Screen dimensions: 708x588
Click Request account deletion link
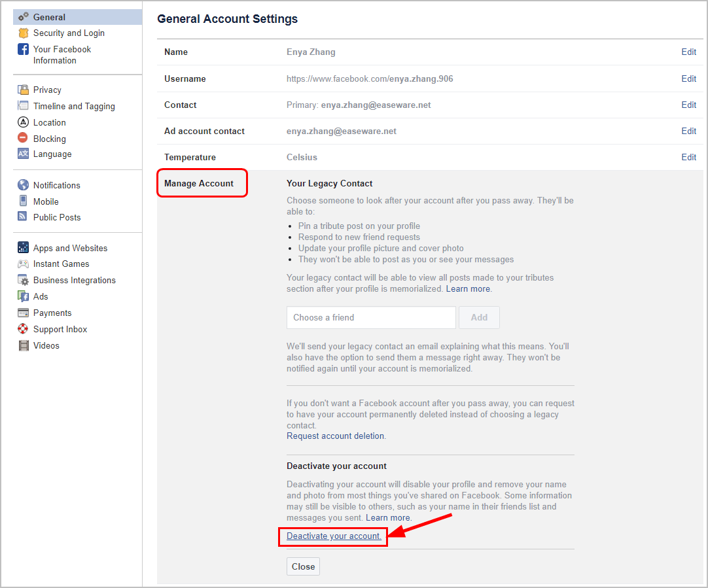pyautogui.click(x=336, y=436)
